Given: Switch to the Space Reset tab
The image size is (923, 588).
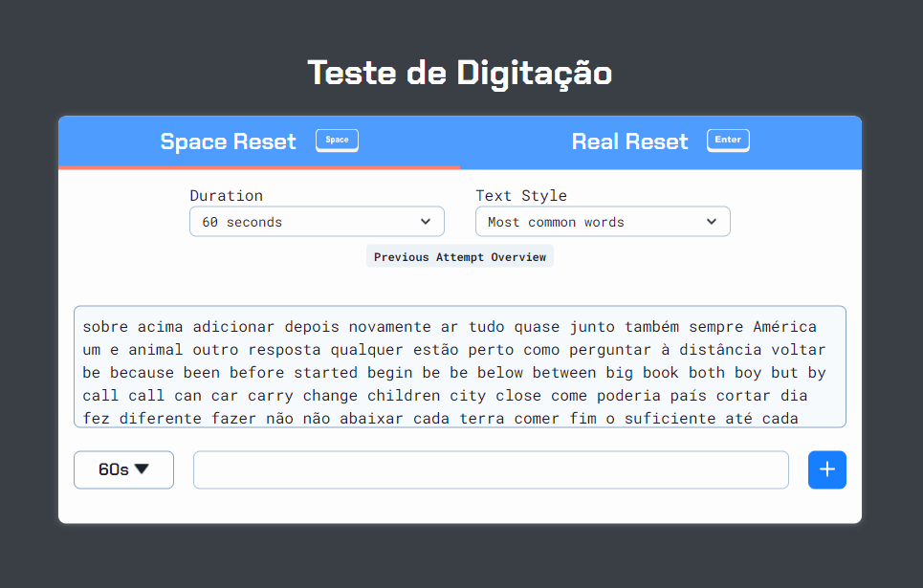Looking at the screenshot, I should coord(228,142).
